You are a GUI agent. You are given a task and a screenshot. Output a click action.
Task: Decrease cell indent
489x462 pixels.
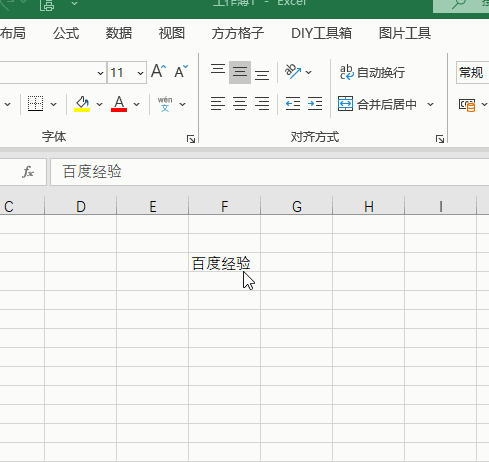pos(293,104)
